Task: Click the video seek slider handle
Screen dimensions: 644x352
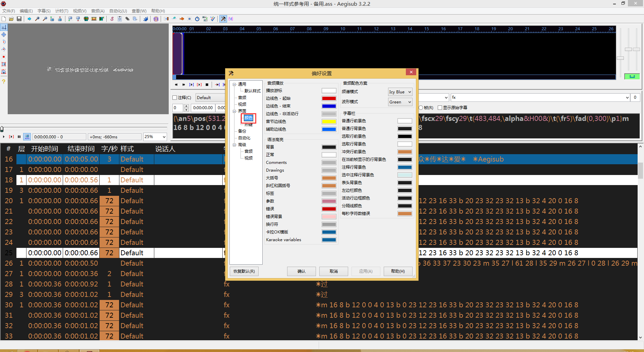Action: 2,129
